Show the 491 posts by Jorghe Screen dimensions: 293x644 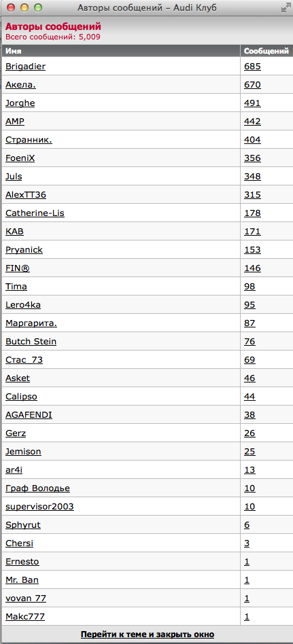point(252,103)
